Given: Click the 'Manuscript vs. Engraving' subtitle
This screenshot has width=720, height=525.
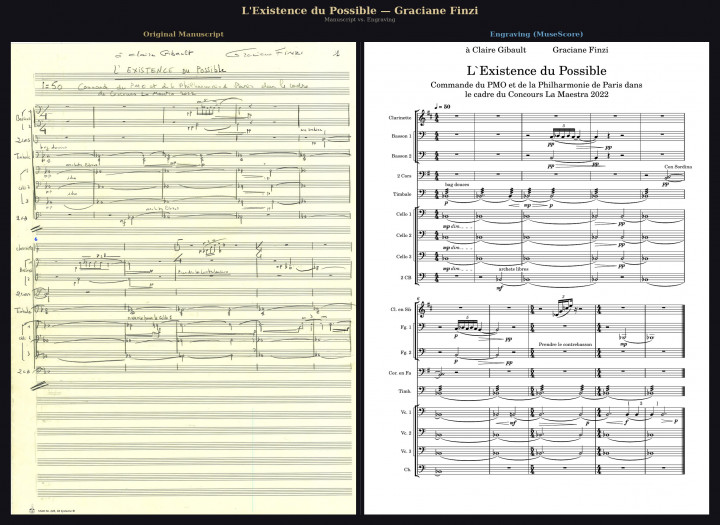Looking at the screenshot, I should pyautogui.click(x=360, y=20).
